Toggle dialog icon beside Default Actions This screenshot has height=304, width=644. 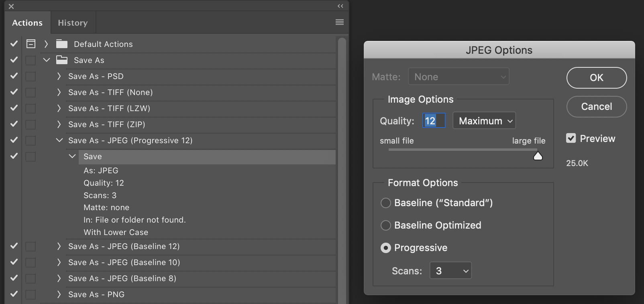coord(31,44)
